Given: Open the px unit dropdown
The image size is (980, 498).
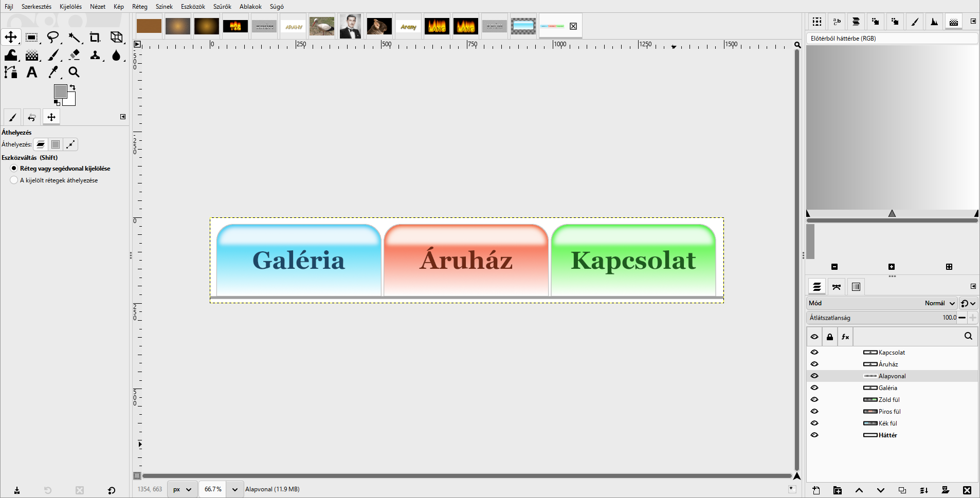Looking at the screenshot, I should tap(182, 489).
